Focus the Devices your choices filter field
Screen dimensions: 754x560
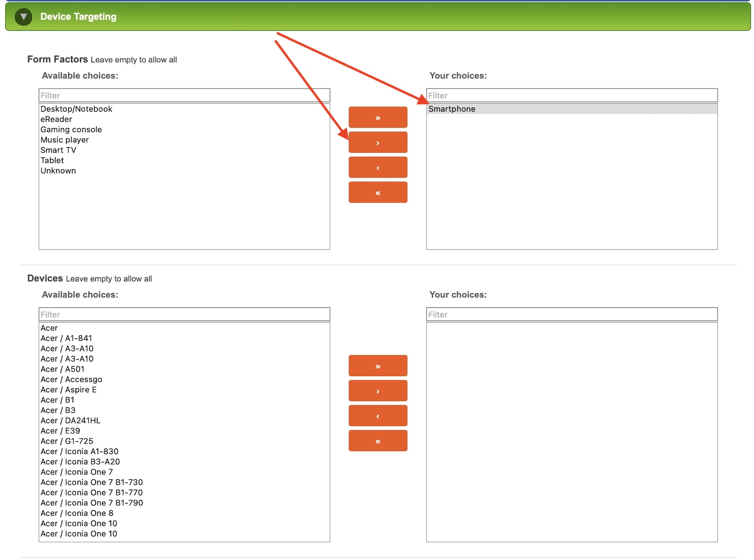pyautogui.click(x=572, y=314)
